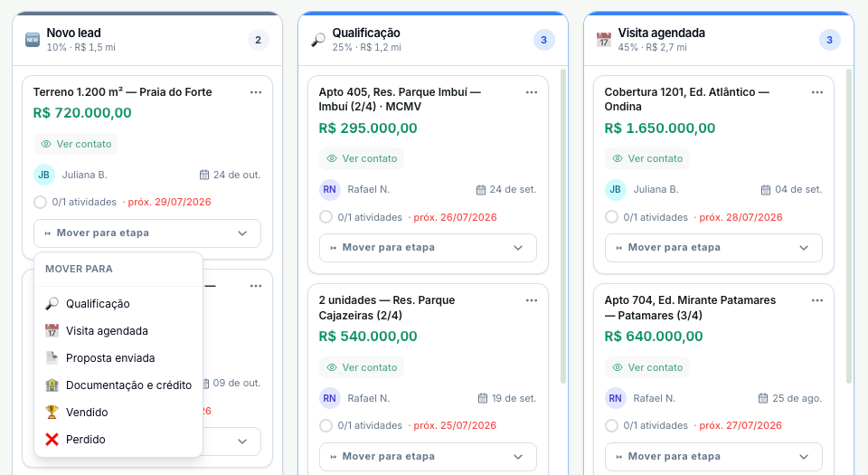Screen dimensions: 868x475
Task: Mark the activity done on 2 unidades Cajazeiras card
Action: [x=325, y=426]
